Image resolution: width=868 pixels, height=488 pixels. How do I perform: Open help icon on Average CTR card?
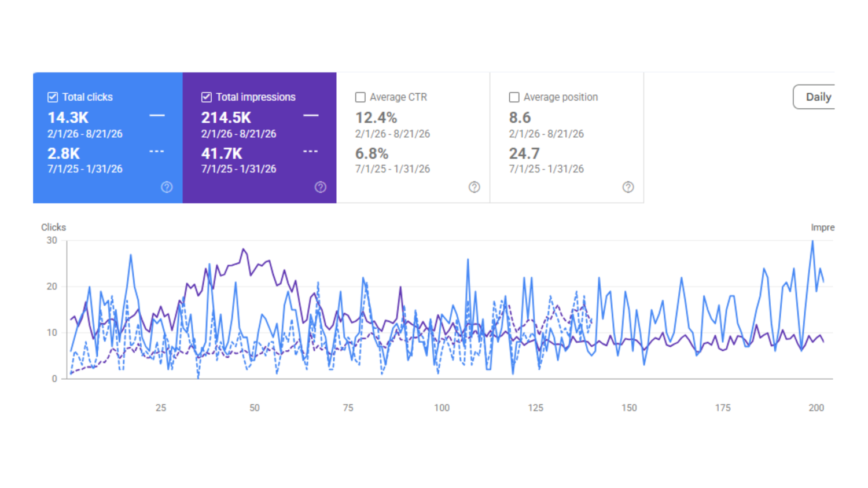pyautogui.click(x=475, y=187)
